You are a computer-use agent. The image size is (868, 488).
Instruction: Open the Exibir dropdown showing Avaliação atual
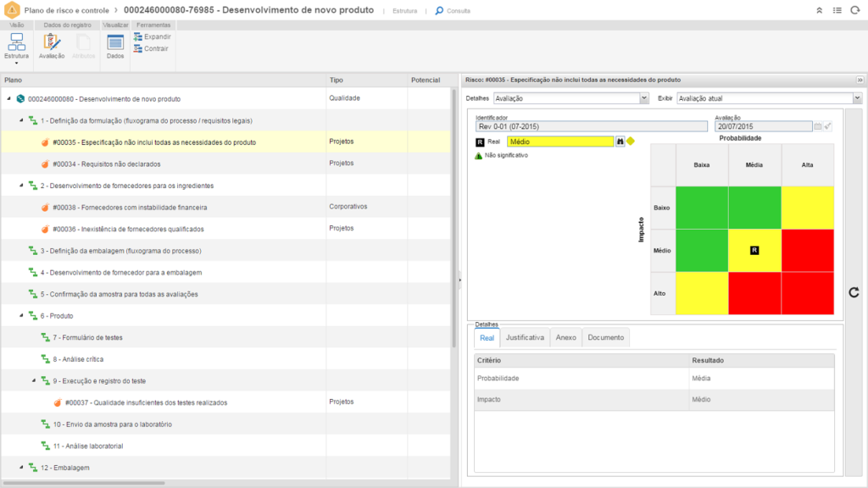click(x=757, y=98)
